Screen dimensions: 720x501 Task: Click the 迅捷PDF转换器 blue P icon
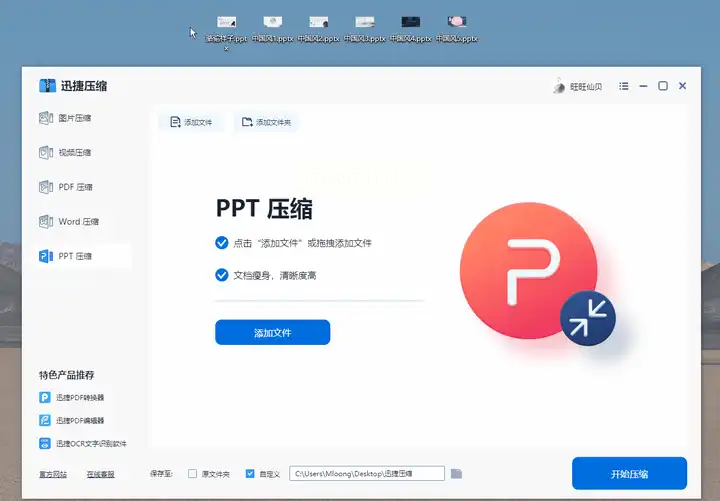pyautogui.click(x=45, y=397)
